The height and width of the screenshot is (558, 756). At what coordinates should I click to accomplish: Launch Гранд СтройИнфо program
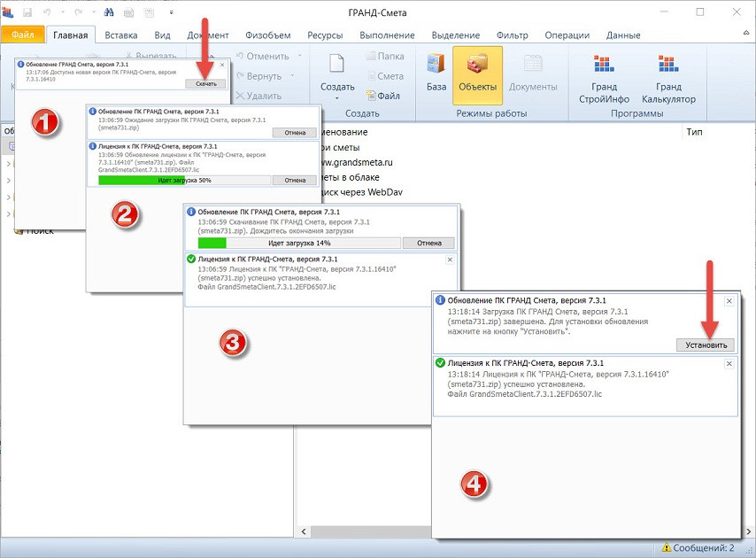[604, 79]
